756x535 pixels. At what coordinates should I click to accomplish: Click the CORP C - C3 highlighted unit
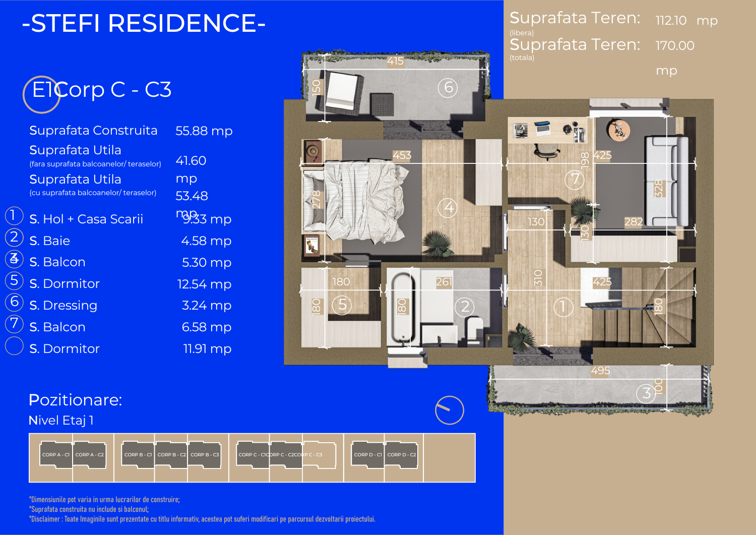tap(319, 455)
